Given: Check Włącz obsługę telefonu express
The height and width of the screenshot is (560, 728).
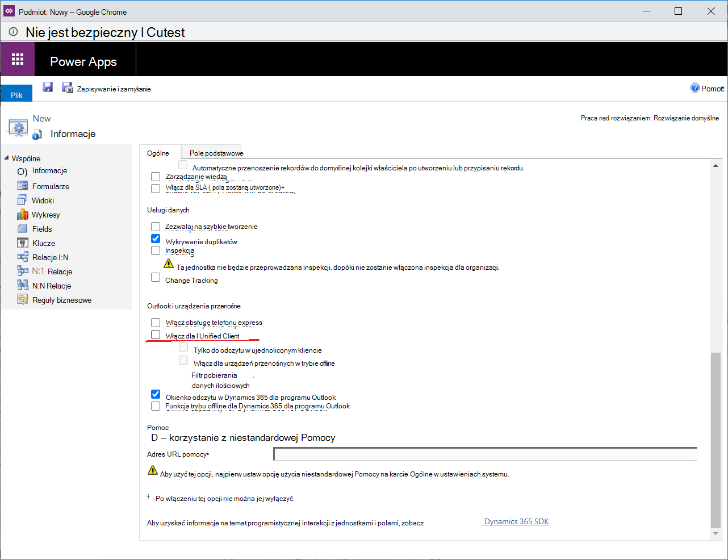Looking at the screenshot, I should [156, 323].
